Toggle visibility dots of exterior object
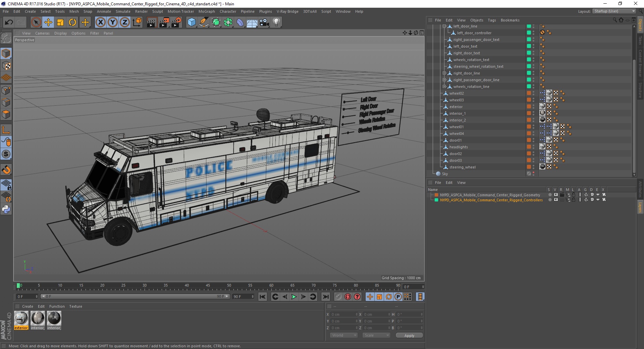Screen dimensions: 644x349 (534, 107)
